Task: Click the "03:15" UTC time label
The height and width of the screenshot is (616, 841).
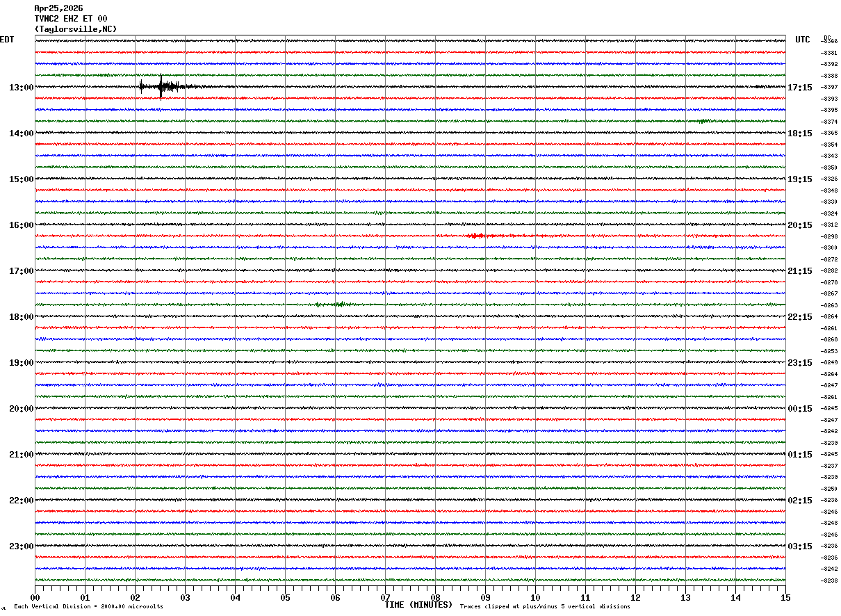Action: pos(800,546)
